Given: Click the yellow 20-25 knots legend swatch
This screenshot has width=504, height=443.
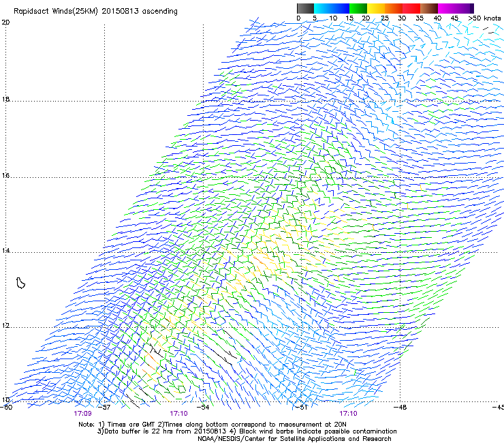Looking at the screenshot, I should (376, 8).
